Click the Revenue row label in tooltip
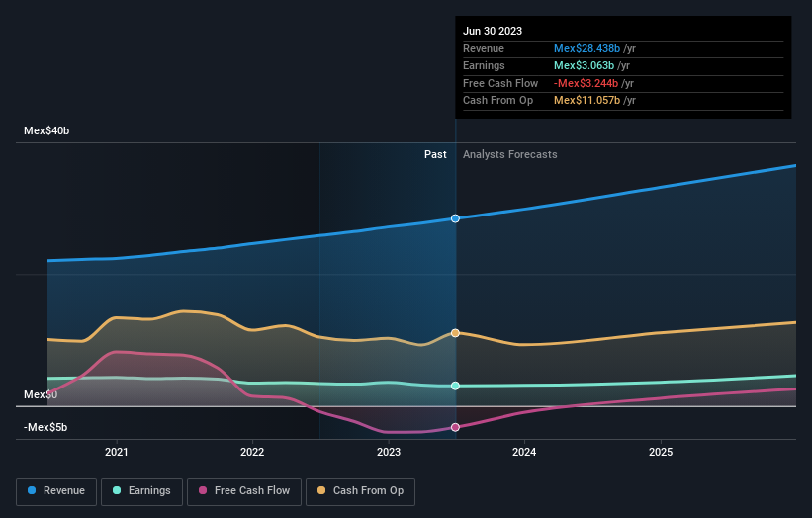 click(484, 48)
